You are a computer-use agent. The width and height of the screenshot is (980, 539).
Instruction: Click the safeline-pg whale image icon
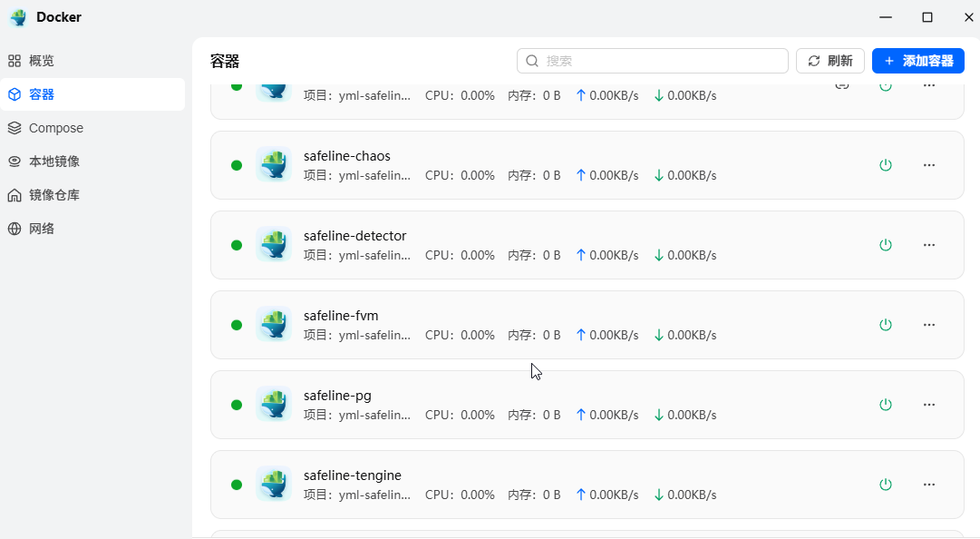(x=274, y=404)
